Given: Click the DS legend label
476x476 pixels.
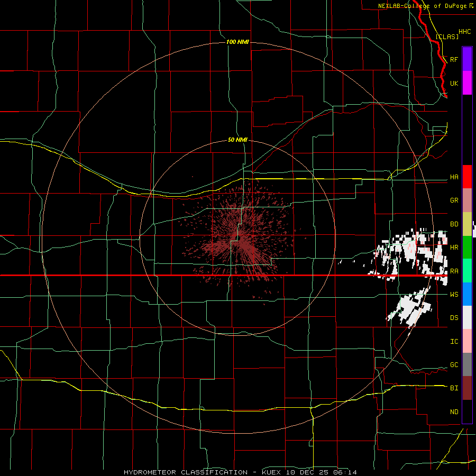Looking at the screenshot, I should pos(454,318).
